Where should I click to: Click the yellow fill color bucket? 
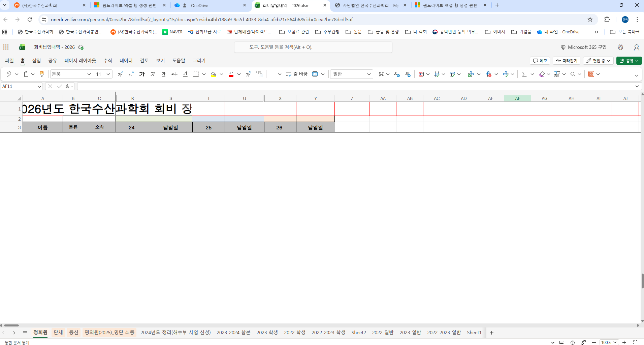[214, 74]
